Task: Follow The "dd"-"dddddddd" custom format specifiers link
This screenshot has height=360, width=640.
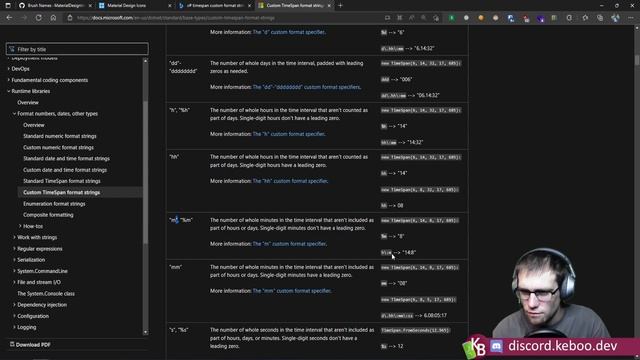Action: pos(306,87)
